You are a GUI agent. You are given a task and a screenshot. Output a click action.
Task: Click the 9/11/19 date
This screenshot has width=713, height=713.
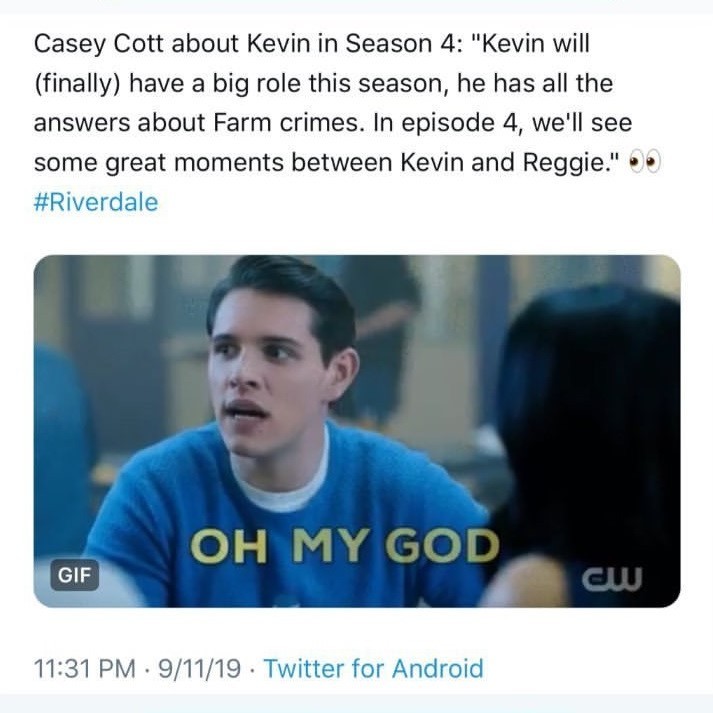(x=199, y=668)
